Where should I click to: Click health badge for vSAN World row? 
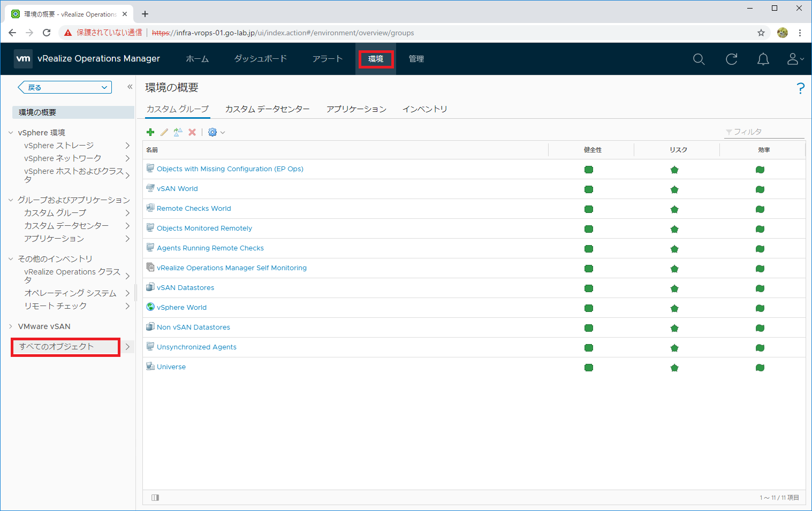[589, 189]
